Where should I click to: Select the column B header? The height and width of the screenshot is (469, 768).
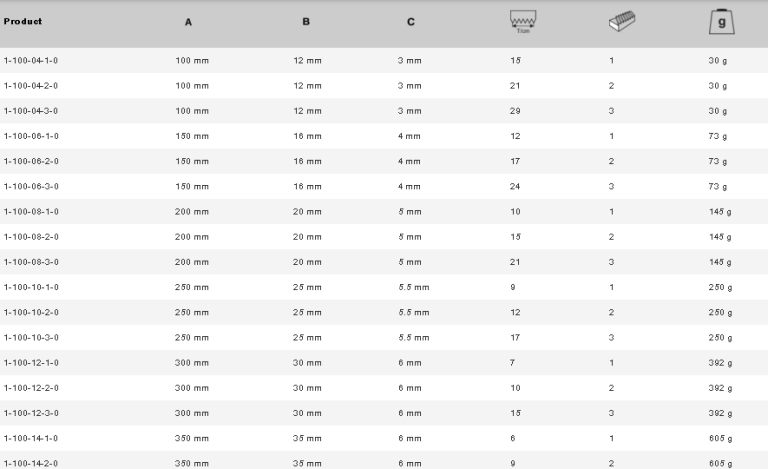306,23
